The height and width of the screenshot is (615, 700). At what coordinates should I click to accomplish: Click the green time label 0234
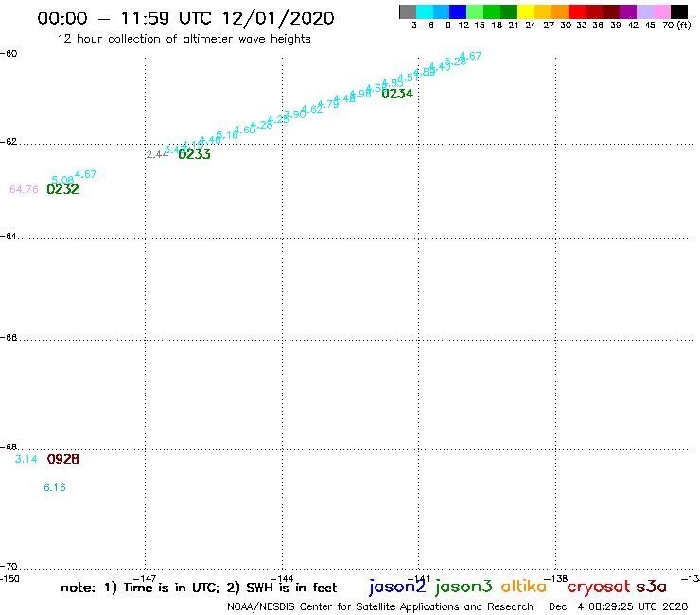(397, 94)
